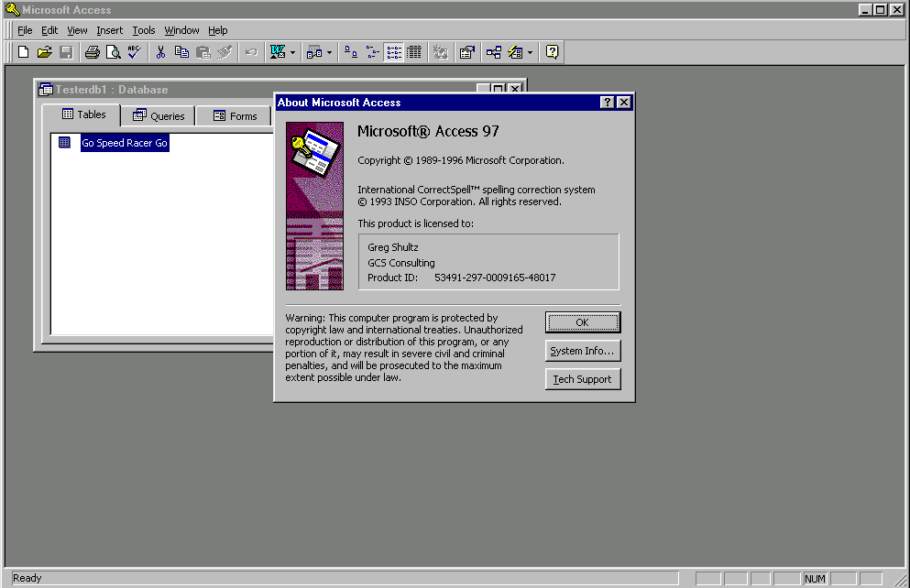Image resolution: width=910 pixels, height=588 pixels.
Task: Open the Help menu
Action: tap(217, 30)
